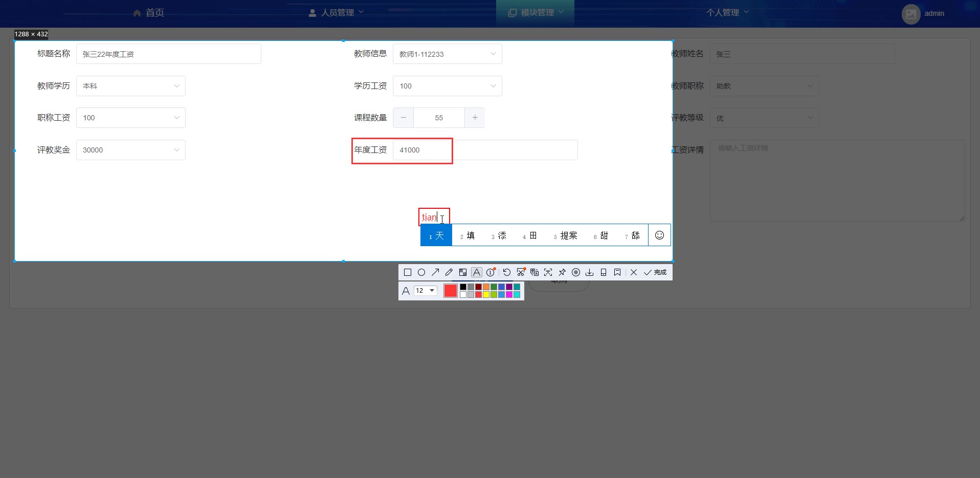This screenshot has width=980, height=478.
Task: Click the 年度工资 input showing 41000
Action: [485, 150]
